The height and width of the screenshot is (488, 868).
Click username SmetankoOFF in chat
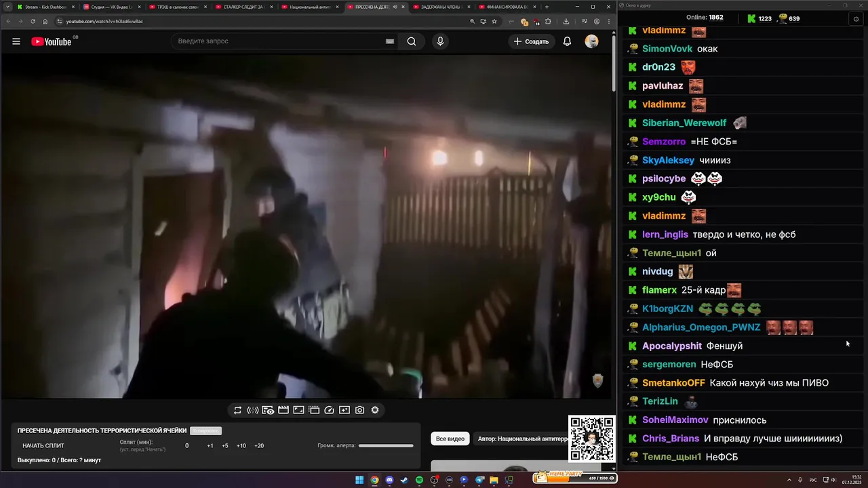(x=673, y=383)
